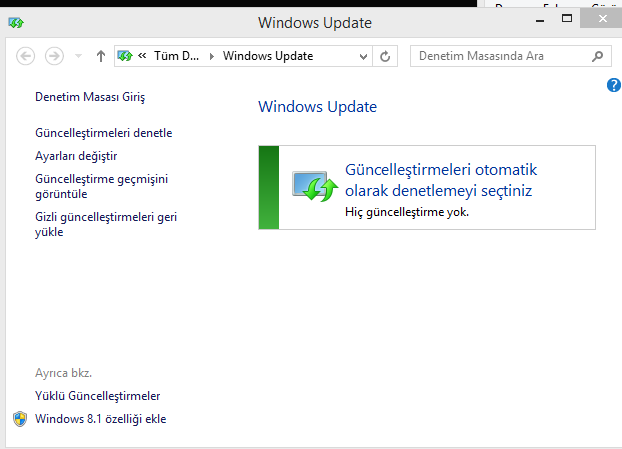Open recent locations dropdown arrow
Viewport: 622px width, 449px height.
tap(79, 56)
